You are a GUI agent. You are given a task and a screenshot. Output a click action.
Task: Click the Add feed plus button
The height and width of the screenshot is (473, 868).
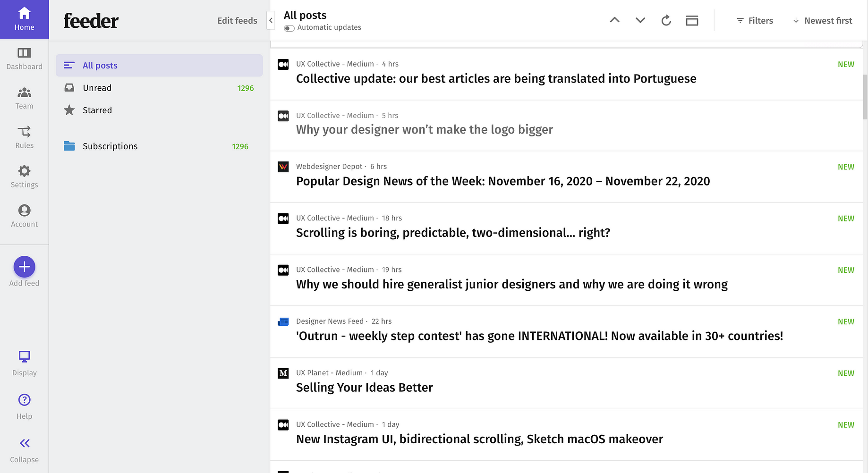pos(24,267)
